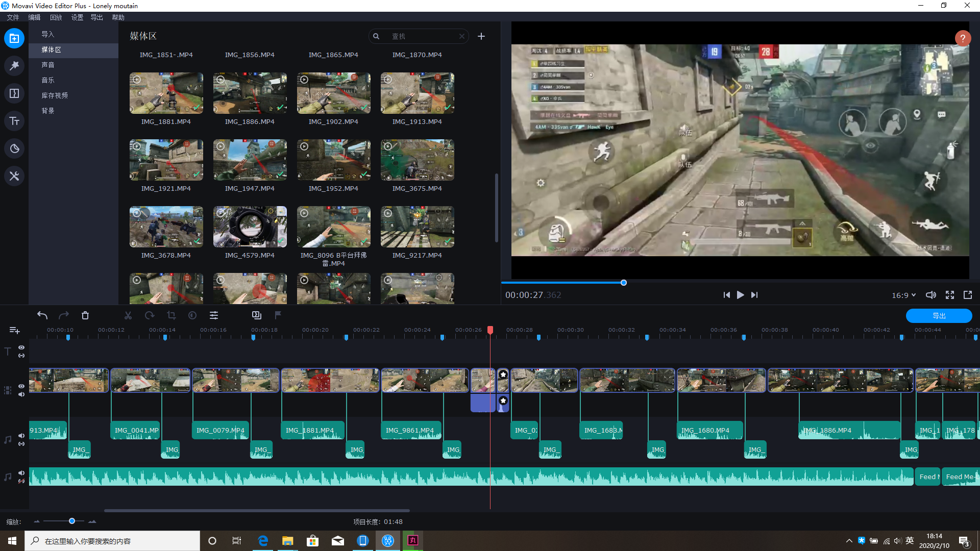The height and width of the screenshot is (551, 980).
Task: Click the timeline zoom slider handle
Action: click(72, 521)
